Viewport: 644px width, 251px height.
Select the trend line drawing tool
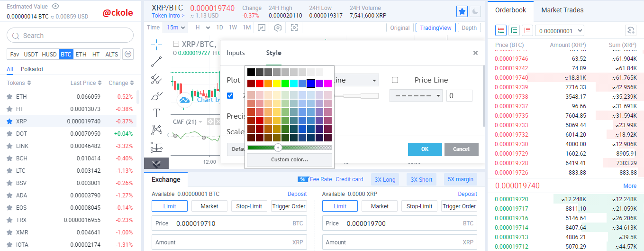(x=156, y=62)
